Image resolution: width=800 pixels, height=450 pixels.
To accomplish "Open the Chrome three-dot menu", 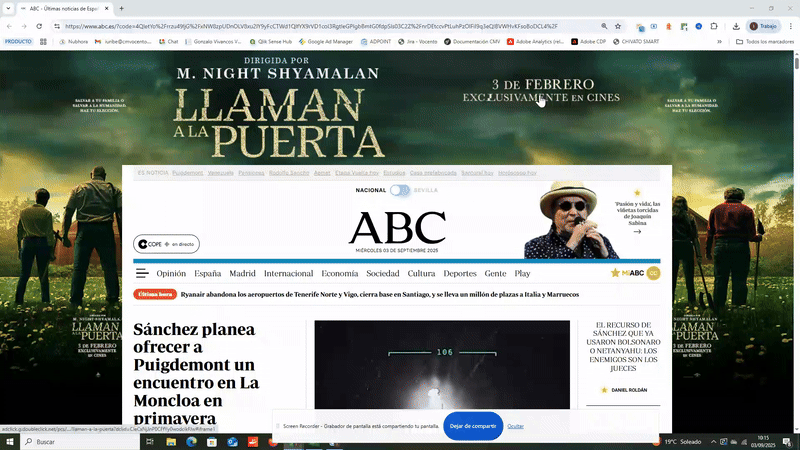I will pos(789,26).
